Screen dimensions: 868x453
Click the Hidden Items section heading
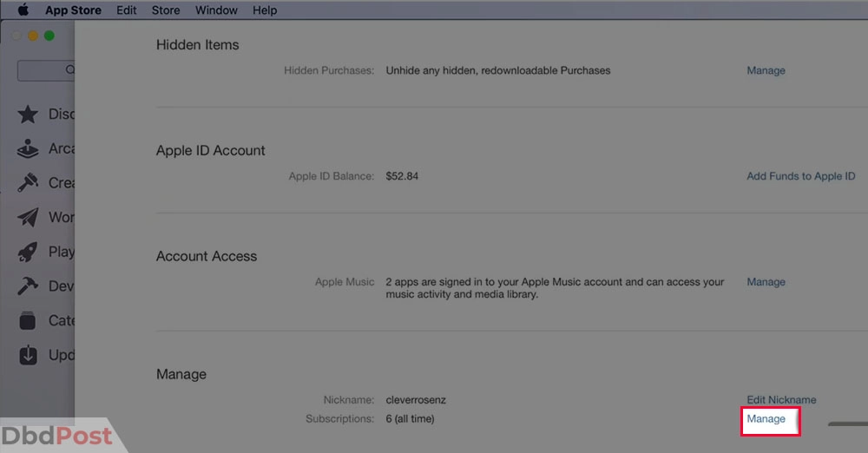(x=198, y=45)
